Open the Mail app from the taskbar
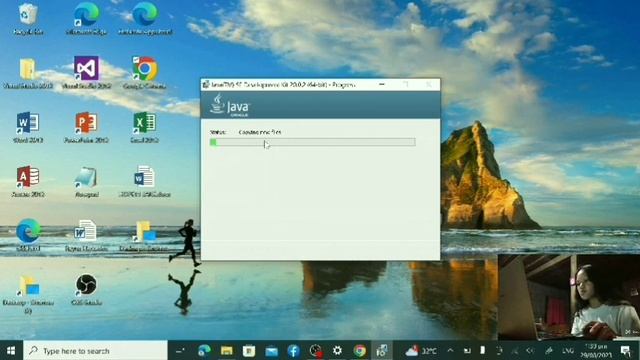 point(271,351)
